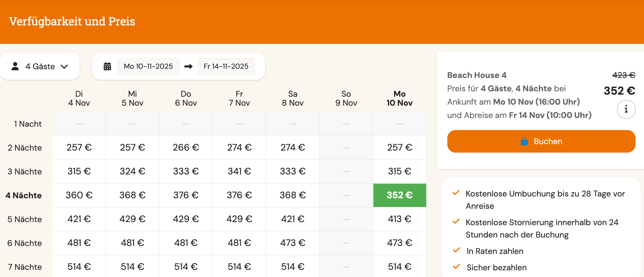Screen dimensions: 644x277
Task: Select 514 € for 7 nights Mi 5 Nov
Action: tap(132, 267)
